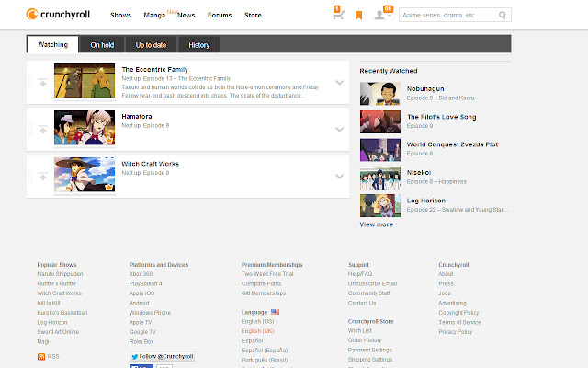
Task: Click Compare Plans link
Action: (261, 284)
